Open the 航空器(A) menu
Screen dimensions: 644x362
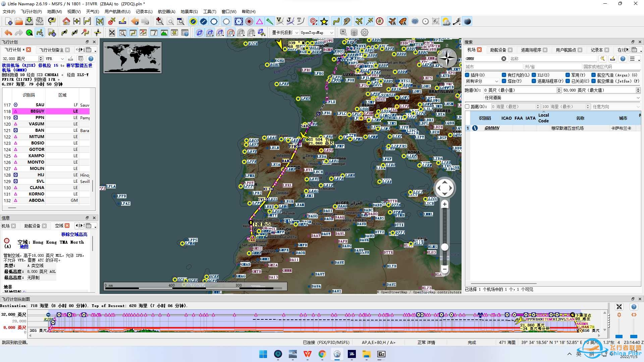click(166, 11)
